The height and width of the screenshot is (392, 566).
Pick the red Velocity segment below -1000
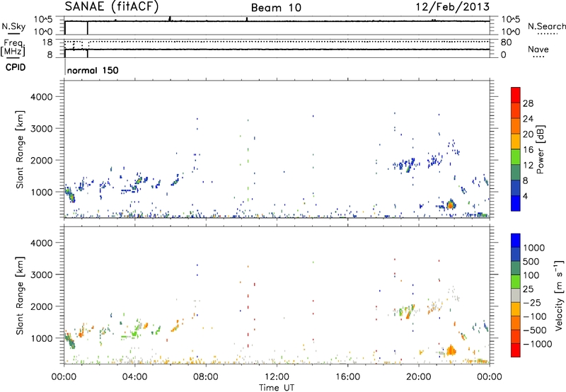pyautogui.click(x=516, y=350)
